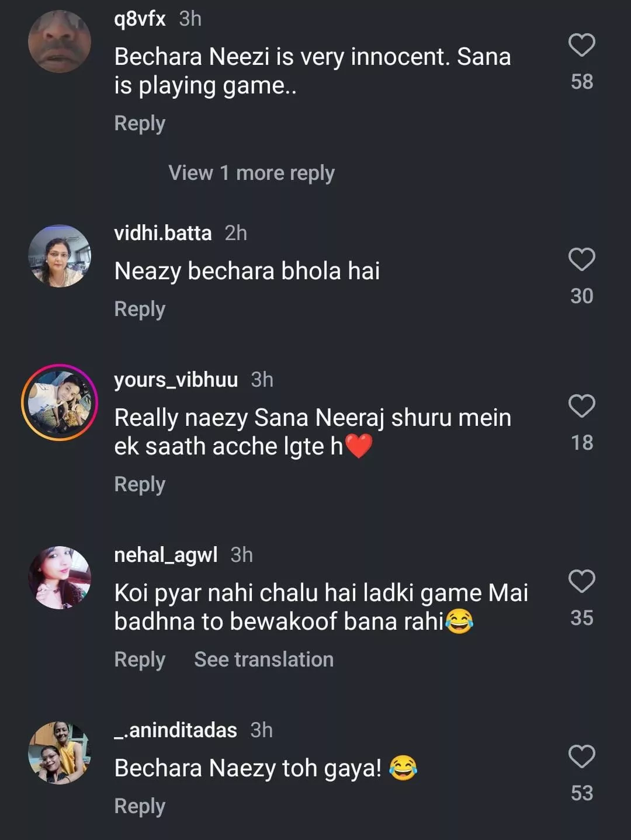Visit yours_vibhuu username profile link
Screen dimensions: 631x840
[176, 380]
